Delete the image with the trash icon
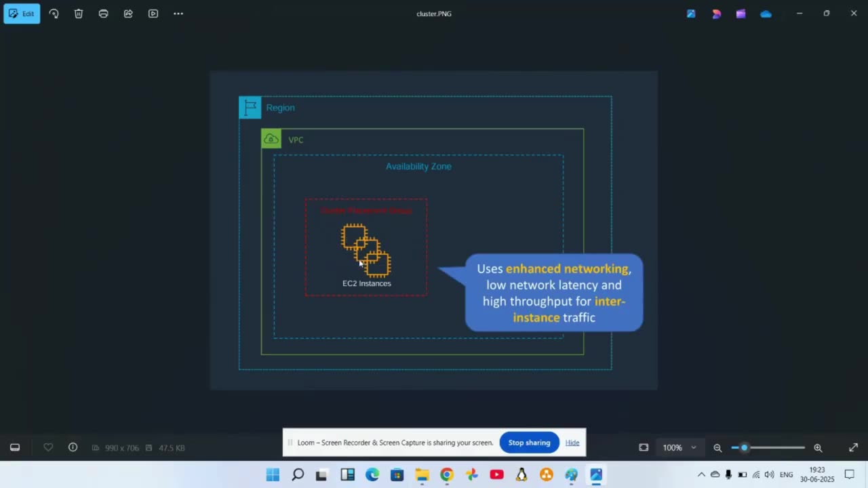Viewport: 868px width, 488px height. coord(79,14)
